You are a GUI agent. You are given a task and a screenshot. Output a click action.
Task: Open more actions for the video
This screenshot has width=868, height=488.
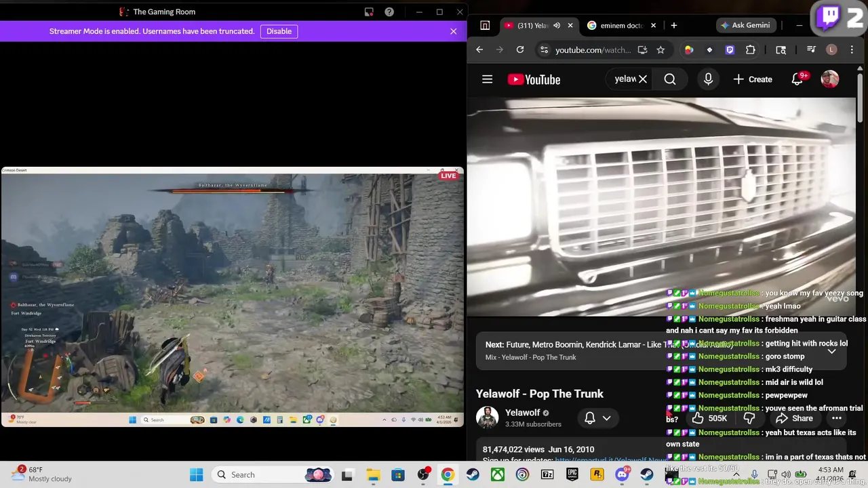pos(836,418)
